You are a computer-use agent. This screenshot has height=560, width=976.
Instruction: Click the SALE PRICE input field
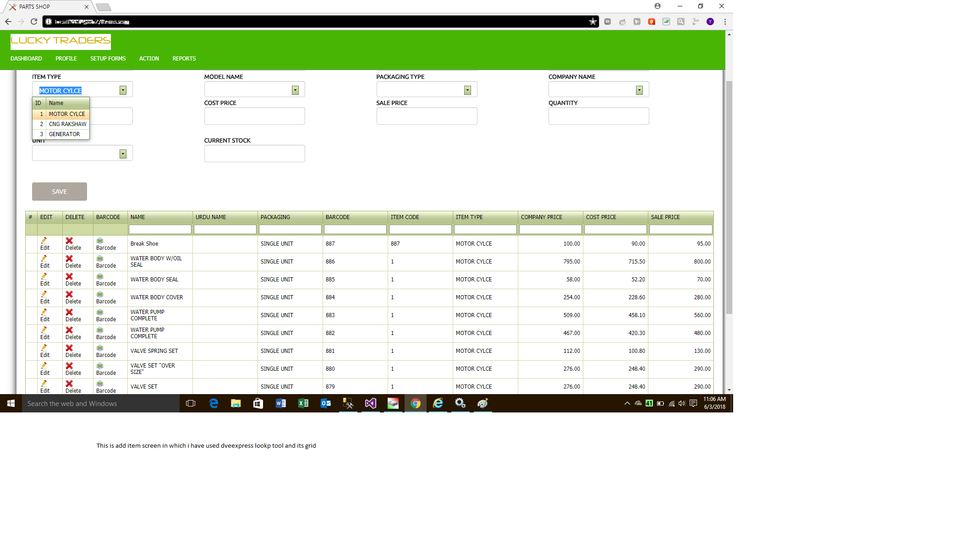(427, 116)
